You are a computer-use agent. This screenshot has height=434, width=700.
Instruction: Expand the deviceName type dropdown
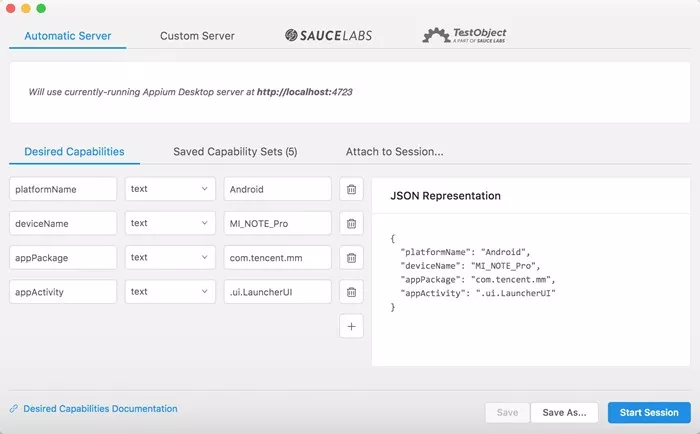[x=170, y=223]
